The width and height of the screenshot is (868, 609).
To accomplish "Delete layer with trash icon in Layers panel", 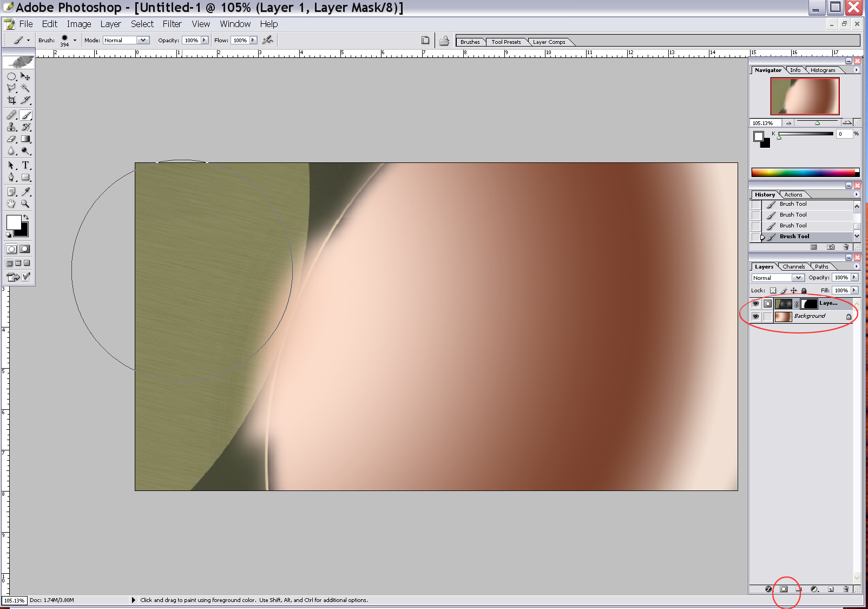I will (x=846, y=589).
